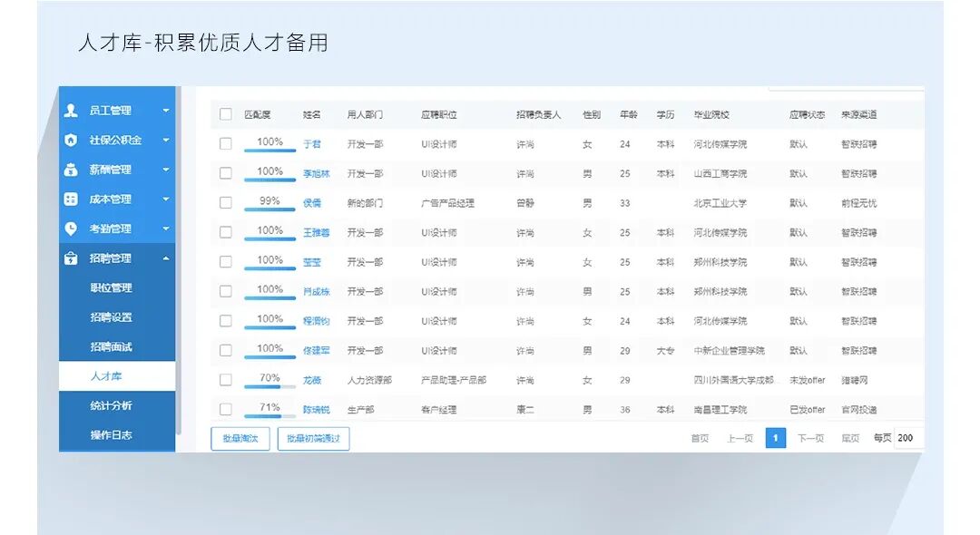Click the 99% match progress bar
Image resolution: width=980 pixels, height=535 pixels.
pyautogui.click(x=269, y=209)
